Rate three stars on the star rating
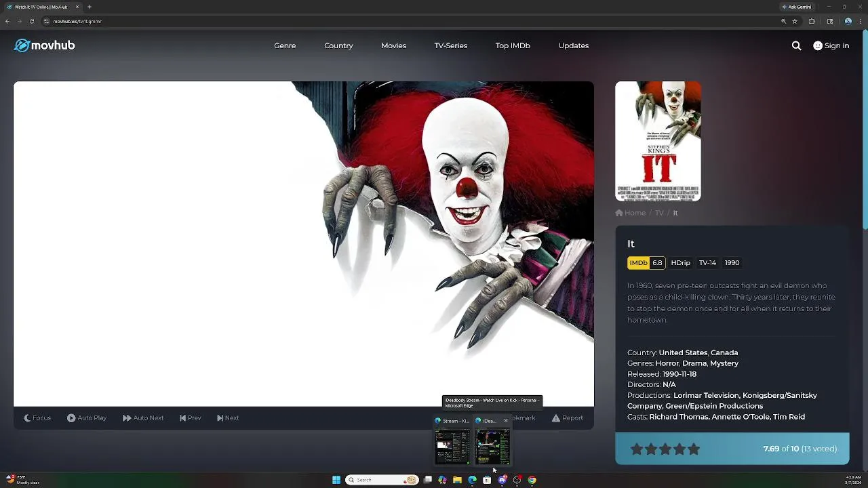Image resolution: width=868 pixels, height=488 pixels. (665, 449)
